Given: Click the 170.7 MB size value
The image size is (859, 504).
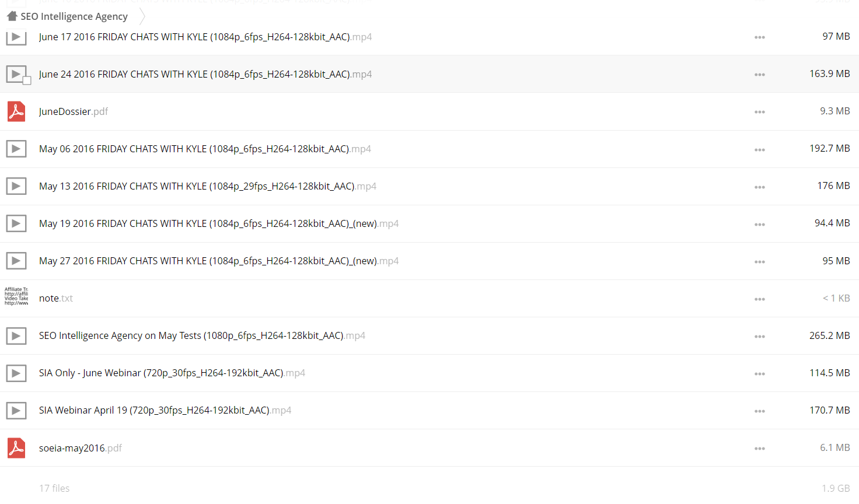Looking at the screenshot, I should click(x=829, y=410).
